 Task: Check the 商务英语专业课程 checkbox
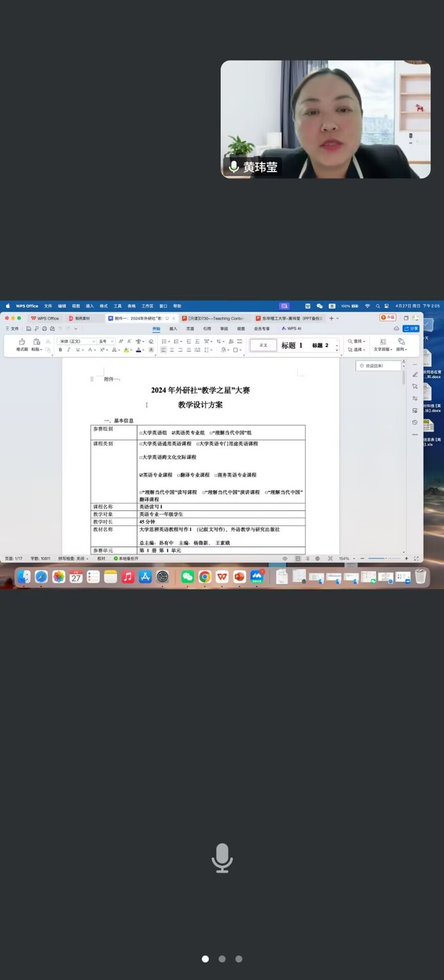(x=216, y=475)
